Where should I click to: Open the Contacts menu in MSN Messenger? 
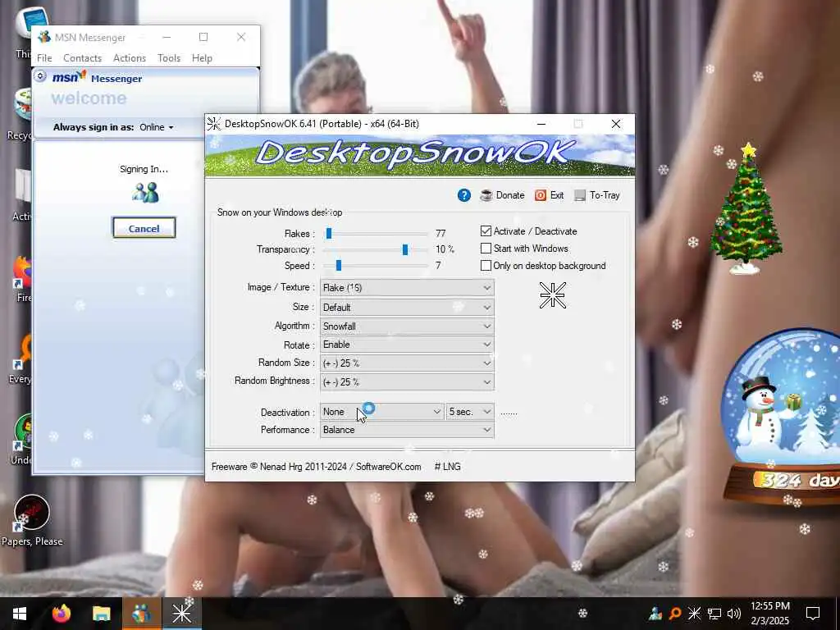click(82, 58)
